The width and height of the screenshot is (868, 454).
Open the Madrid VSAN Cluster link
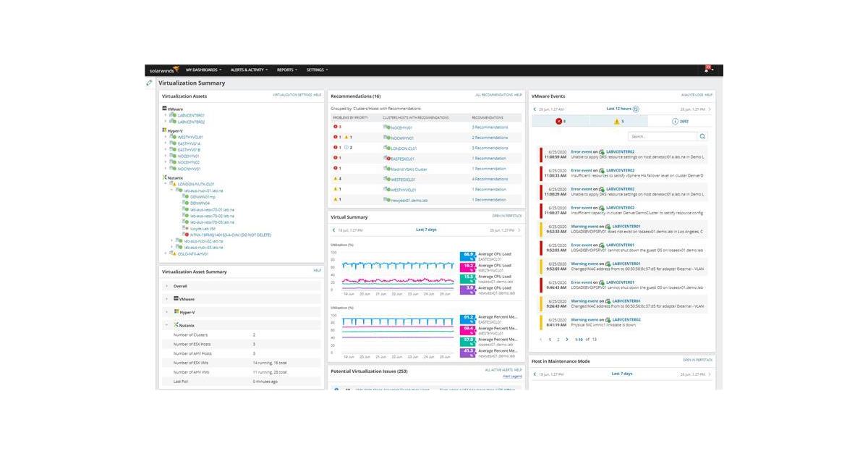[x=409, y=169]
